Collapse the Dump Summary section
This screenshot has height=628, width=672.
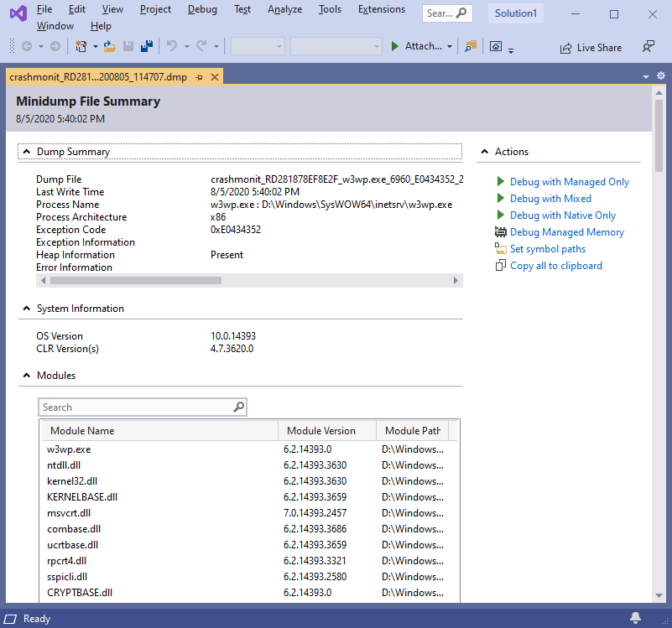point(26,151)
